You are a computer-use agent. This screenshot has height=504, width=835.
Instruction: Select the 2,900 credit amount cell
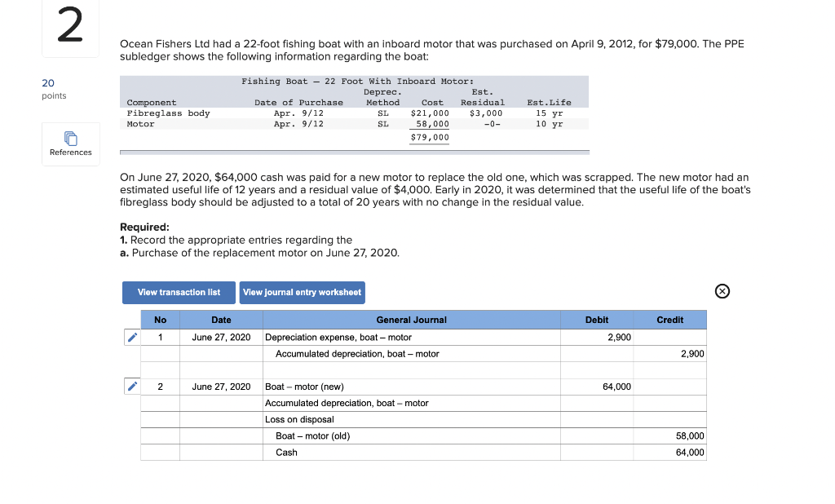(691, 353)
